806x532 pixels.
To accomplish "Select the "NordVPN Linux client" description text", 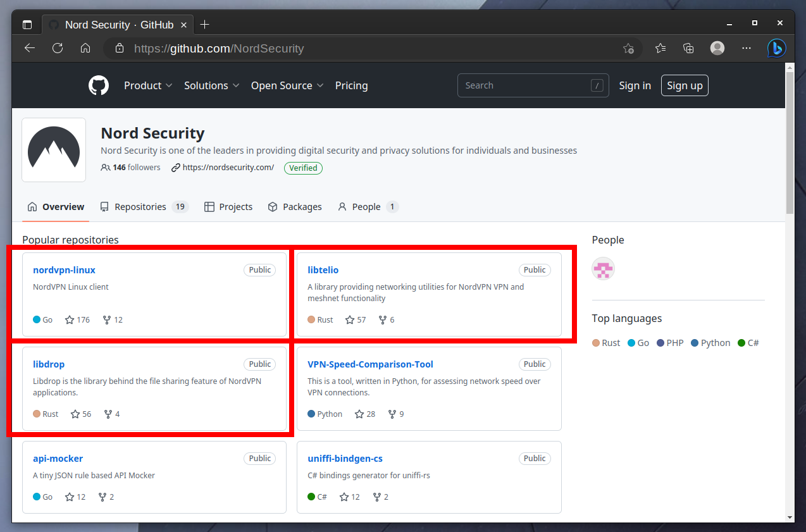I will pos(71,287).
